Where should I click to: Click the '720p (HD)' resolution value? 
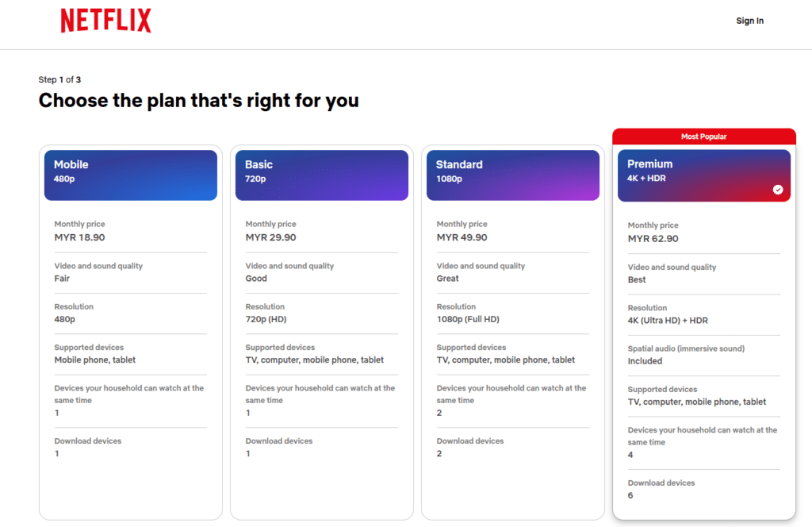click(266, 319)
